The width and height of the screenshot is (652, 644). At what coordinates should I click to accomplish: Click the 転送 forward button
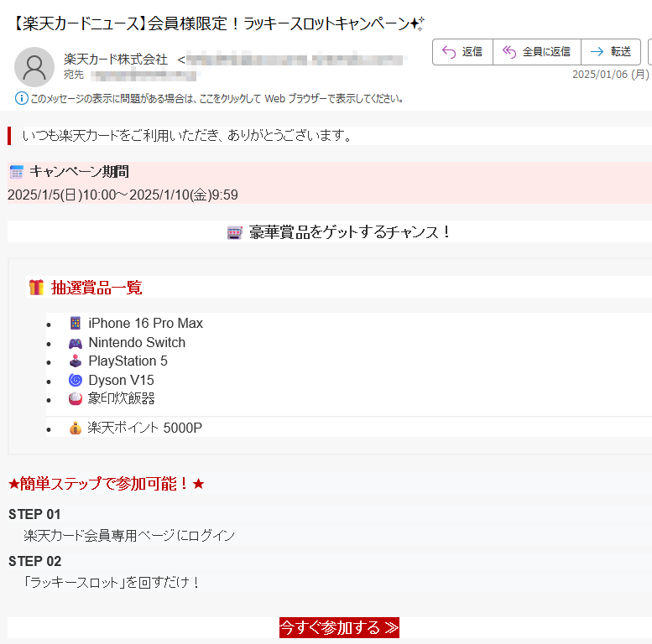(x=610, y=52)
